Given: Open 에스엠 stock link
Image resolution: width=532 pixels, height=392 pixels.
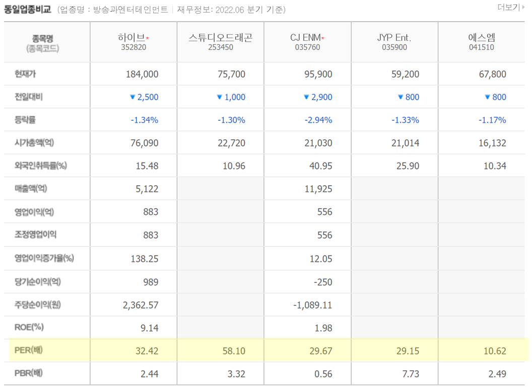Looking at the screenshot, I should click(x=482, y=38).
